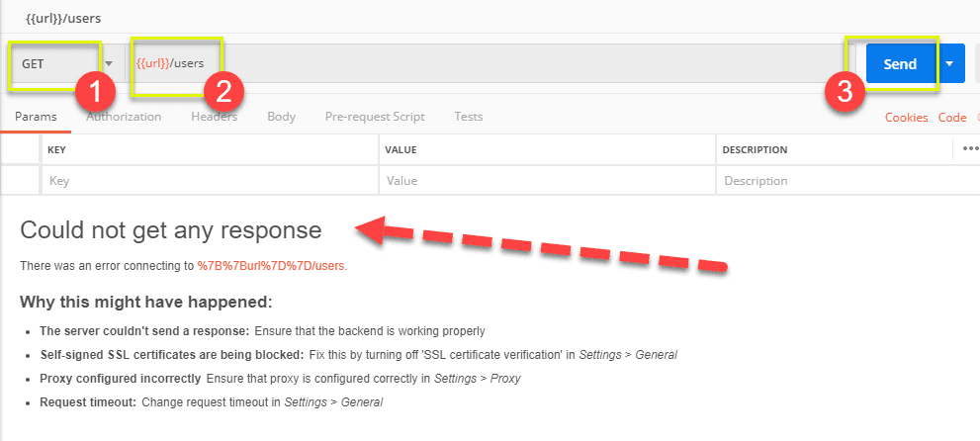980x441 pixels.
Task: Open the Authorization tab
Action: pos(124,117)
